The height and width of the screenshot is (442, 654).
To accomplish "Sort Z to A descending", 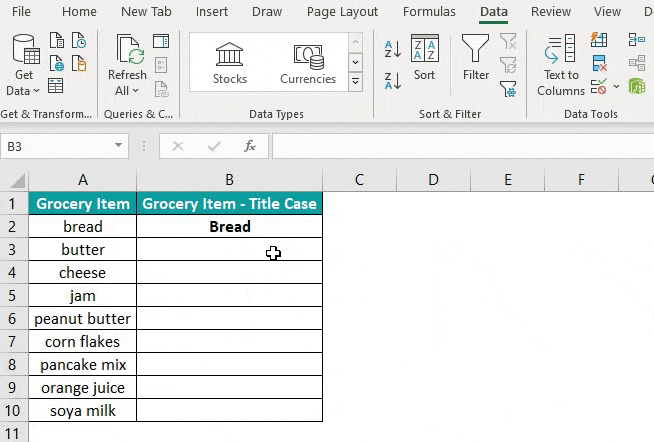I will [x=392, y=81].
